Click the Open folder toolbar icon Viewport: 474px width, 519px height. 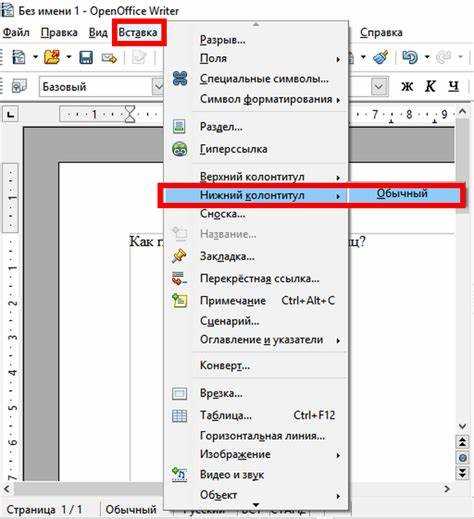52,57
